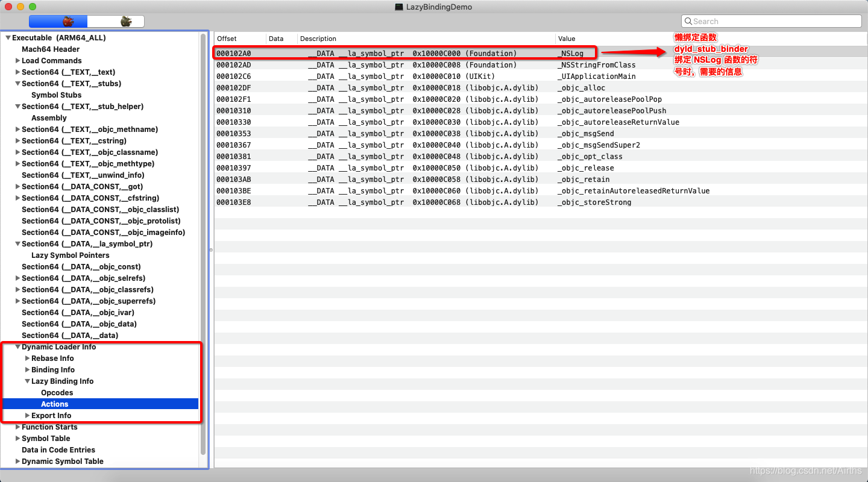Expand the Binding Info triangle
This screenshot has width=868, height=482.
pos(27,370)
